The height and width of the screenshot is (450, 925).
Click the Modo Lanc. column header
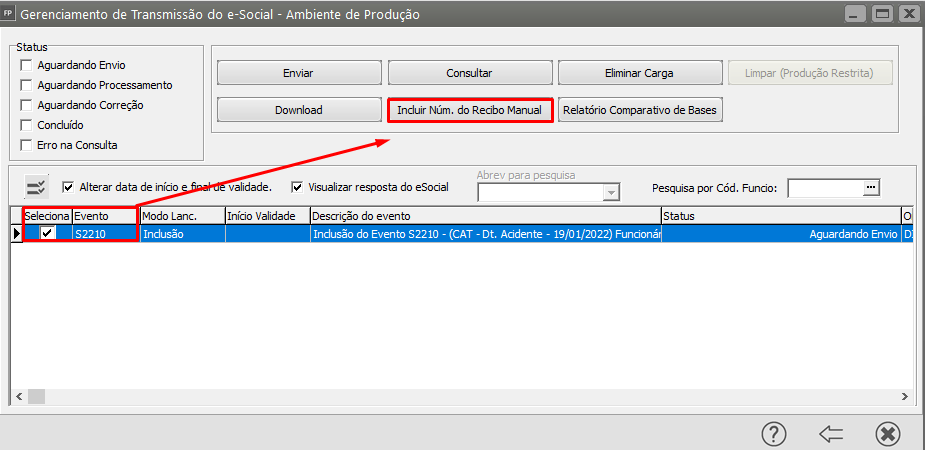[183, 216]
